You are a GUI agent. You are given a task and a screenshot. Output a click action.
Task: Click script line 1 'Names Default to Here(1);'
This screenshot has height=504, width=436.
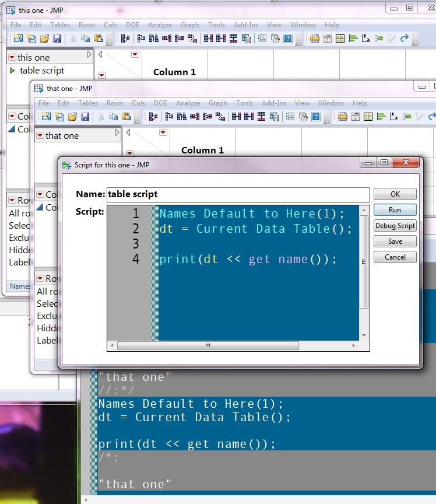pos(252,213)
